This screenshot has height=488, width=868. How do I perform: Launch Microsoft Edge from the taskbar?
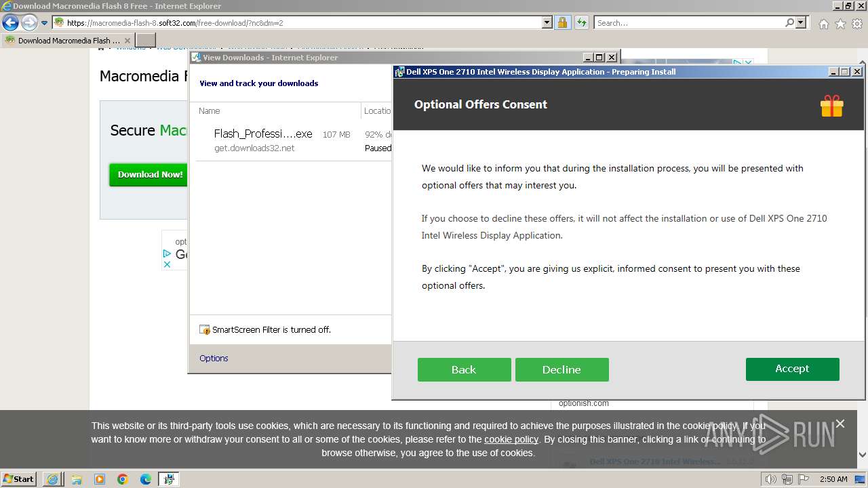point(146,479)
